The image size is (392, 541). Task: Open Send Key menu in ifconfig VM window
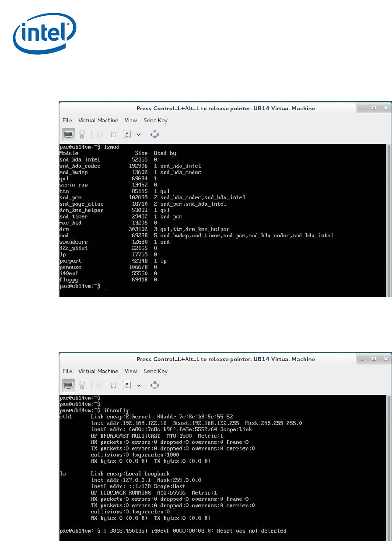(x=156, y=371)
